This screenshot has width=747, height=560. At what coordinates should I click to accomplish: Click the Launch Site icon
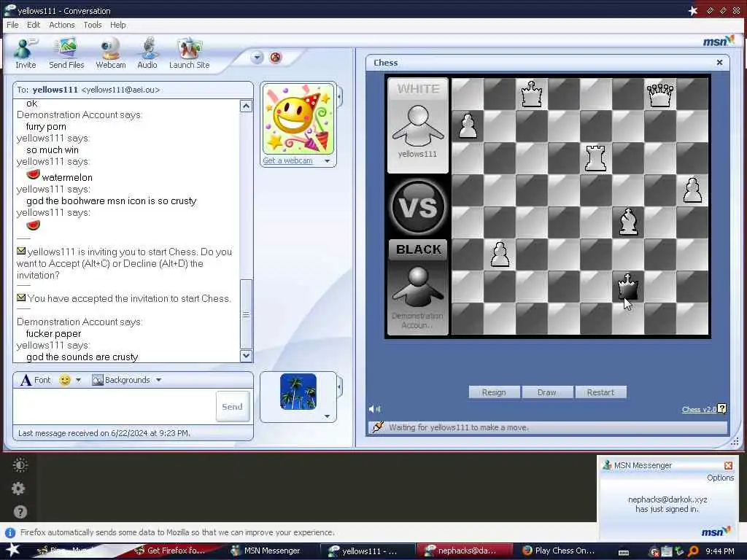tap(189, 53)
